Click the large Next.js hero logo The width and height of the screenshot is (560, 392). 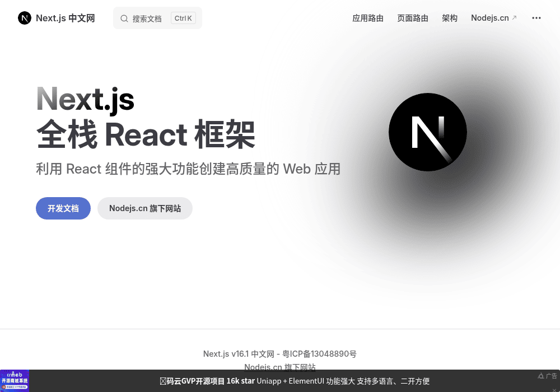(x=428, y=132)
